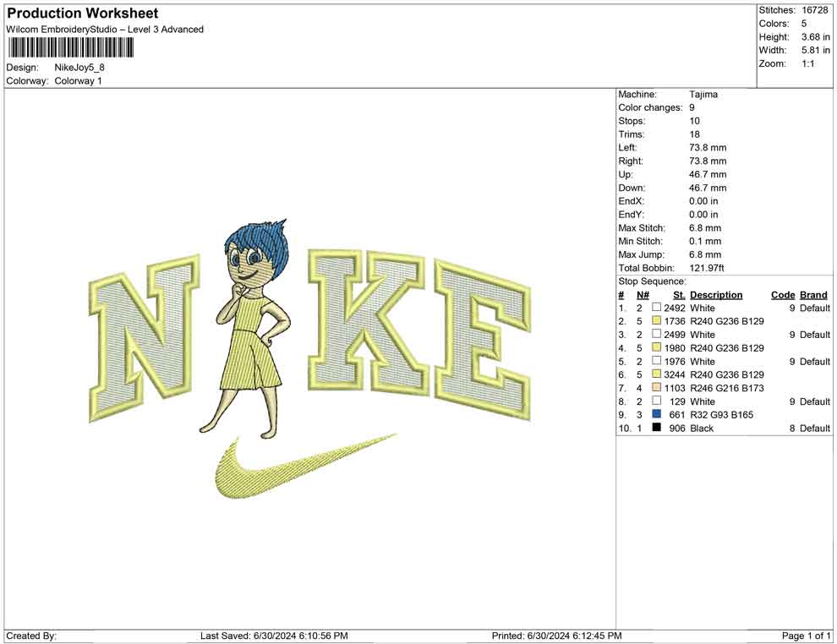
Task: Click the machine value 'Tajima'
Action: coord(703,95)
